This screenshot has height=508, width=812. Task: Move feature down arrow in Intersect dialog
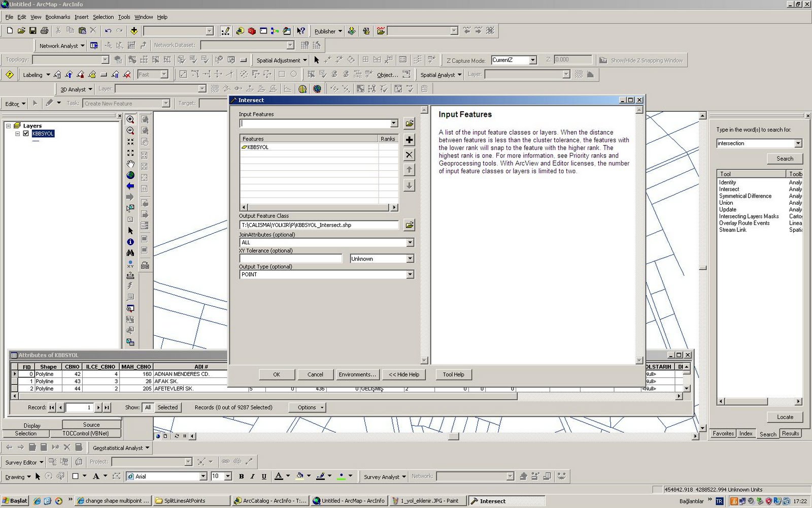409,185
